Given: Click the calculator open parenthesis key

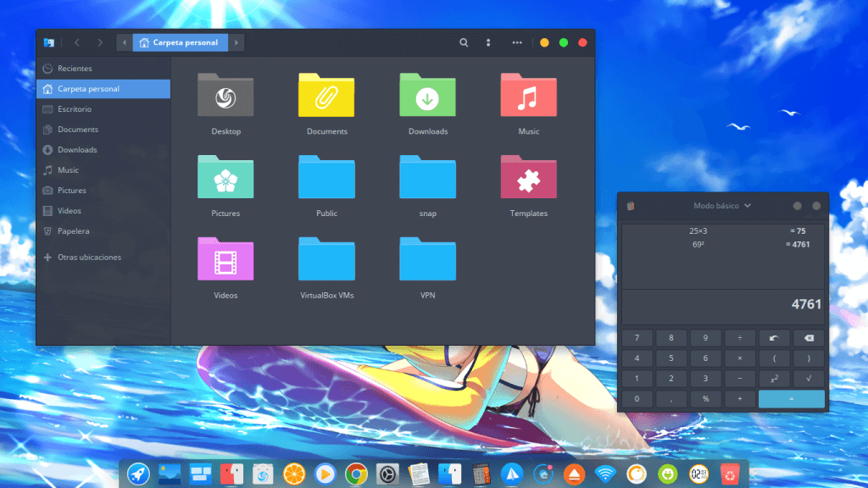Looking at the screenshot, I should click(774, 358).
